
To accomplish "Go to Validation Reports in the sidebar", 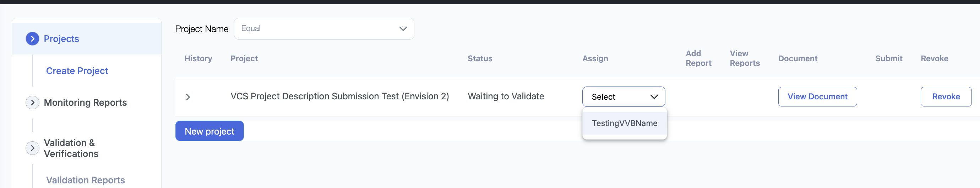I will click(85, 180).
